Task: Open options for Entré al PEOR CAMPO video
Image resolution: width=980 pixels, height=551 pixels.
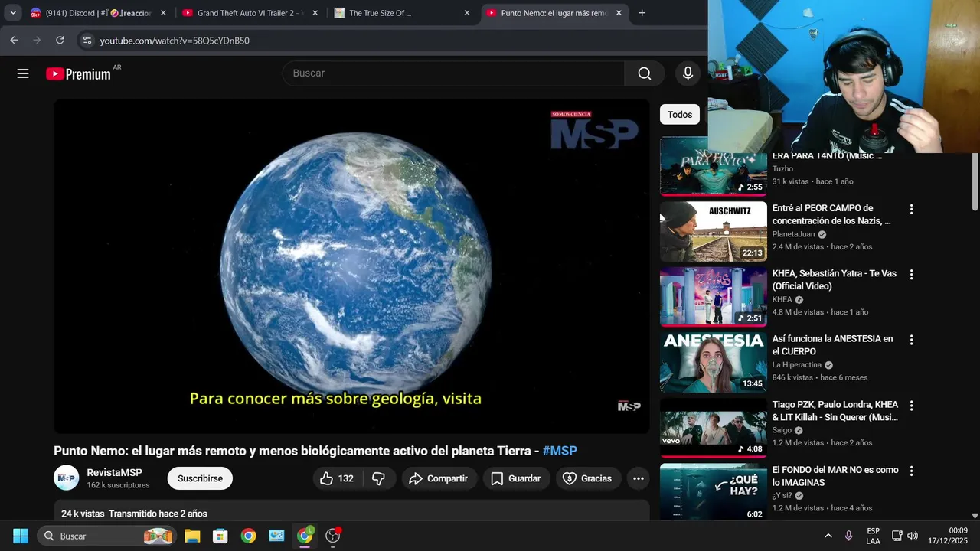Action: 911,209
